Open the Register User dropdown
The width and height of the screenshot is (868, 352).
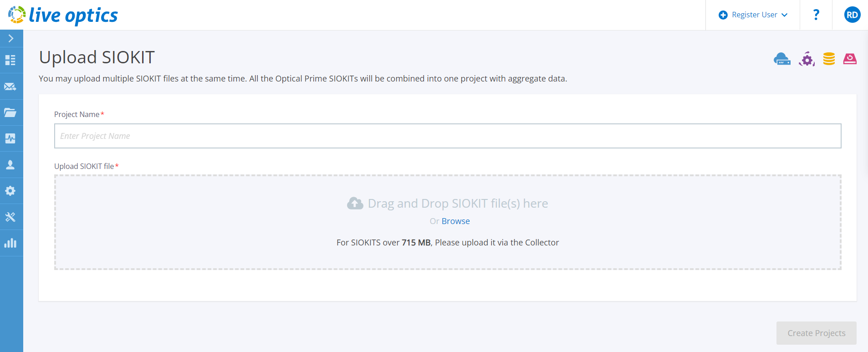pos(753,15)
